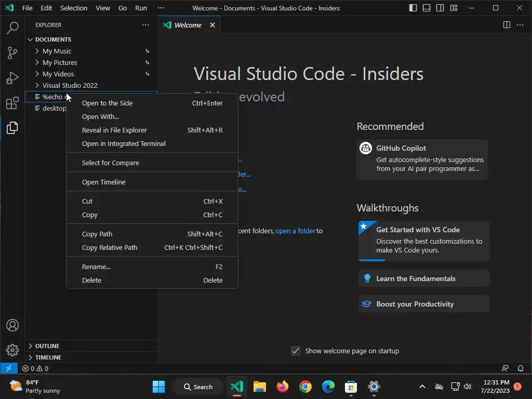Choose Open to the Side
The height and width of the screenshot is (399, 532).
point(152,103)
